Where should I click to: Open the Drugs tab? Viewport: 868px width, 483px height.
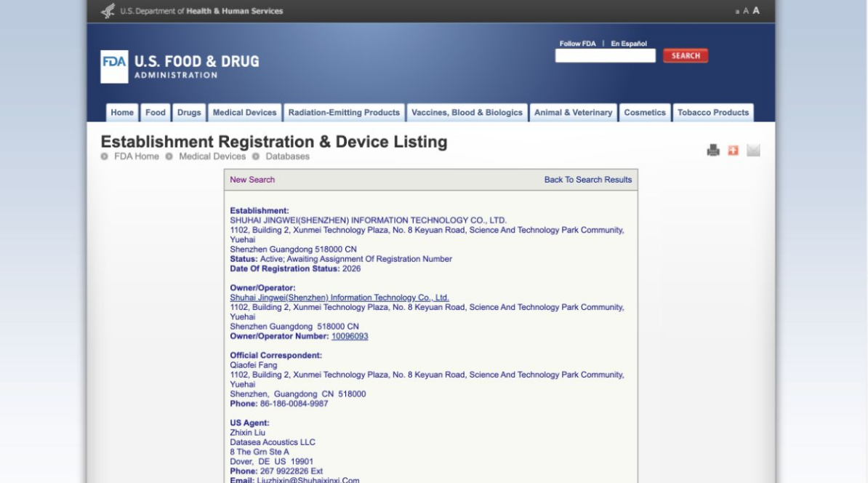pyautogui.click(x=189, y=113)
